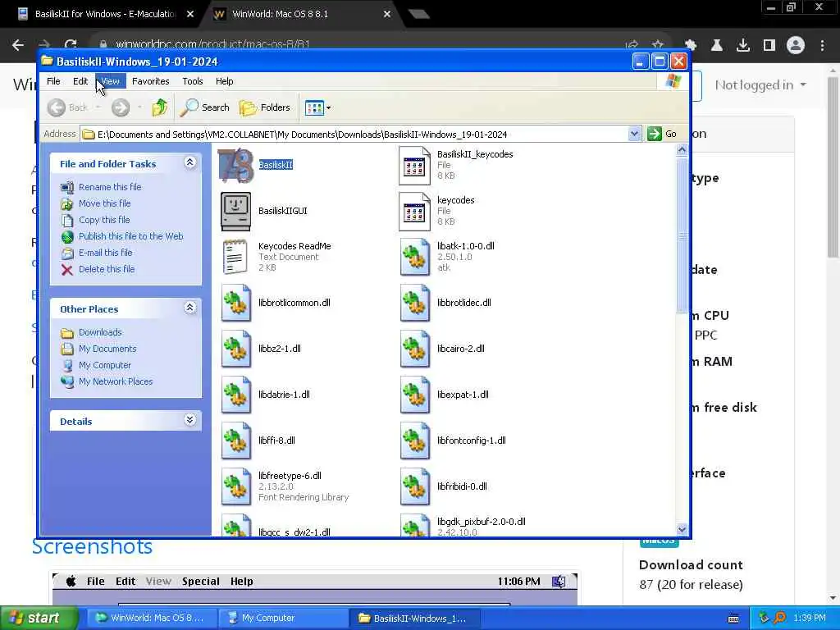Click the Up folder toolbar icon
840x630 pixels.
coord(160,107)
